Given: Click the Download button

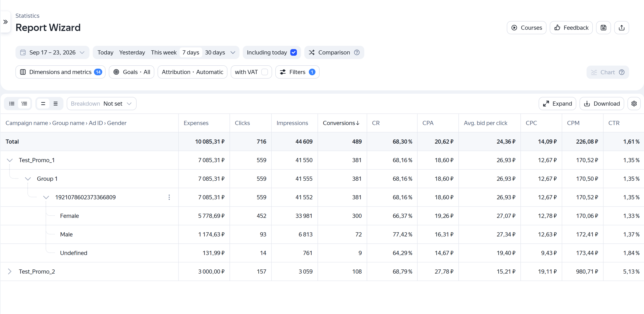Looking at the screenshot, I should click(x=601, y=104).
